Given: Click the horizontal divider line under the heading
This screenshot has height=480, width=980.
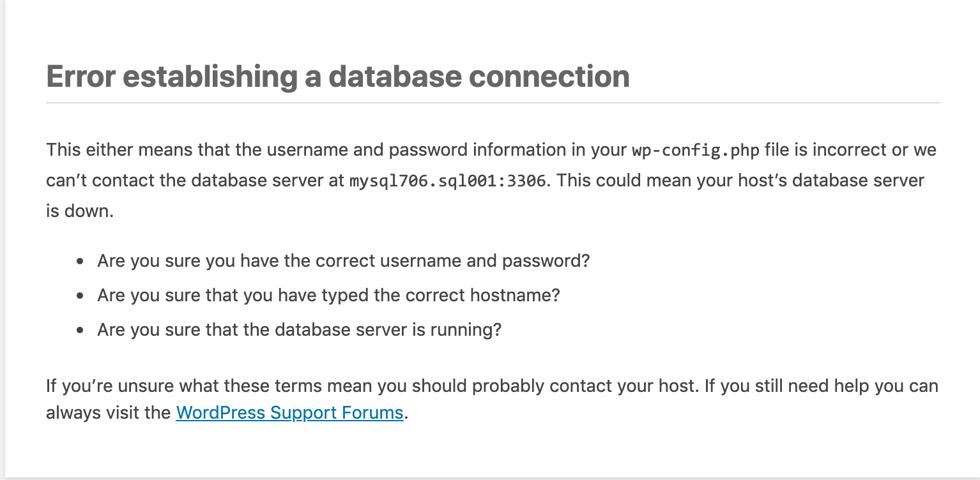Looking at the screenshot, I should click(493, 102).
